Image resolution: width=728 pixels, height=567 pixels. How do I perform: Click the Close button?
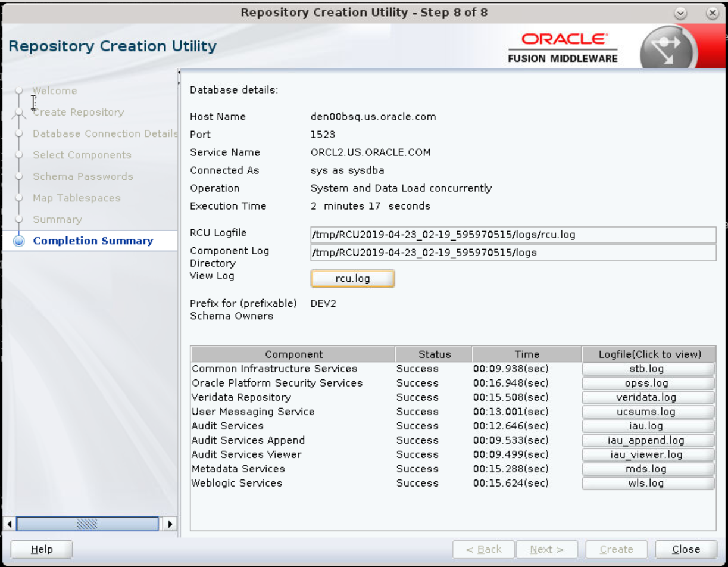coord(686,549)
